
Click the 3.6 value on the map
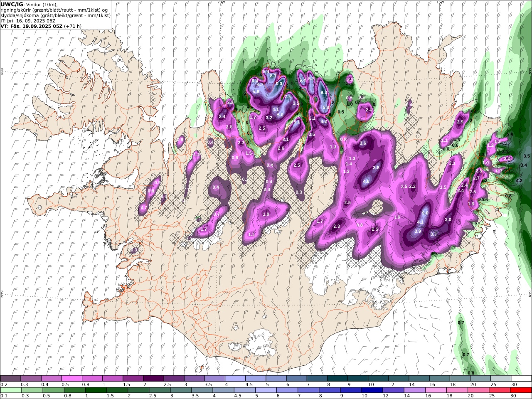click(x=363, y=143)
